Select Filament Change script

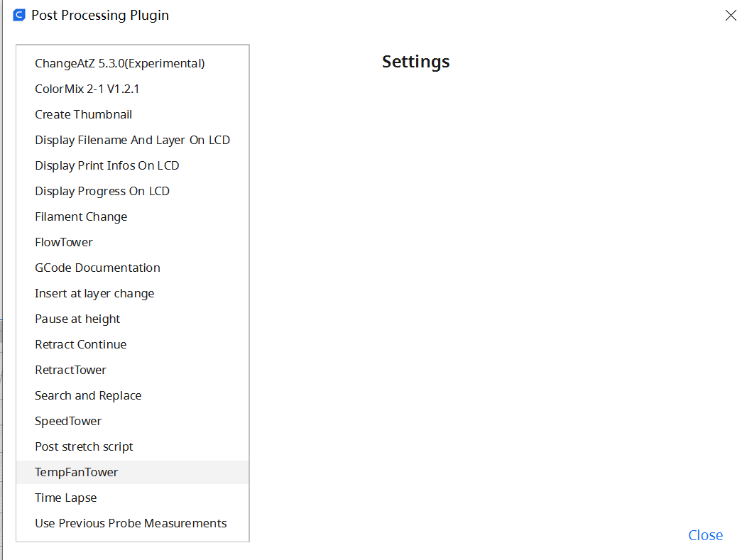point(133,216)
